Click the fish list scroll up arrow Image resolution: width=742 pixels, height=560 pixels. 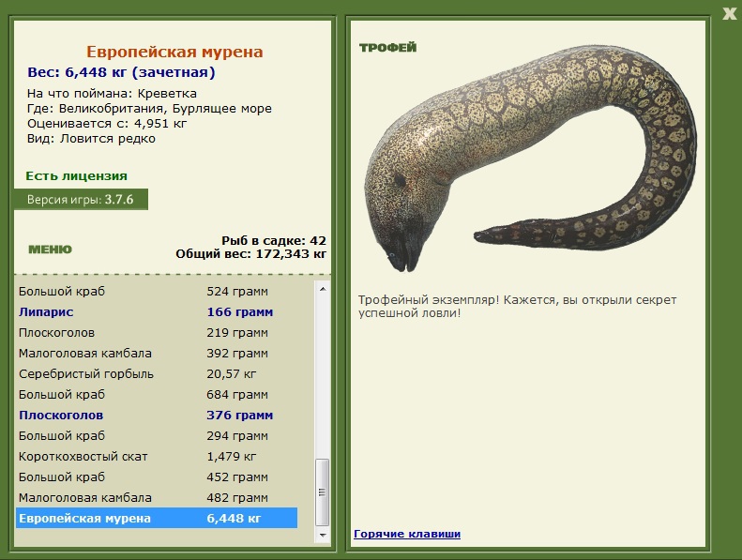(323, 289)
